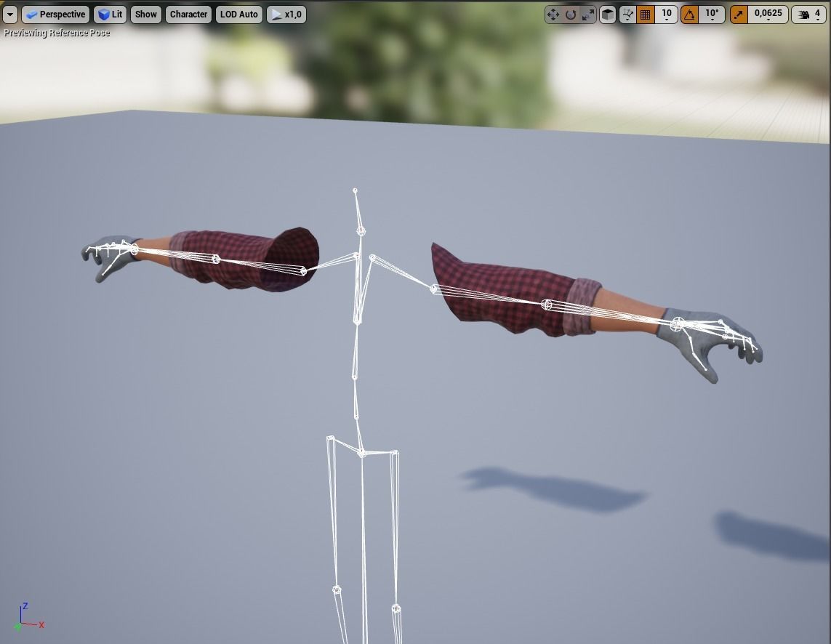Open the x1,0 playback speed menu
Viewport: 831px width, 644px height.
pos(286,15)
